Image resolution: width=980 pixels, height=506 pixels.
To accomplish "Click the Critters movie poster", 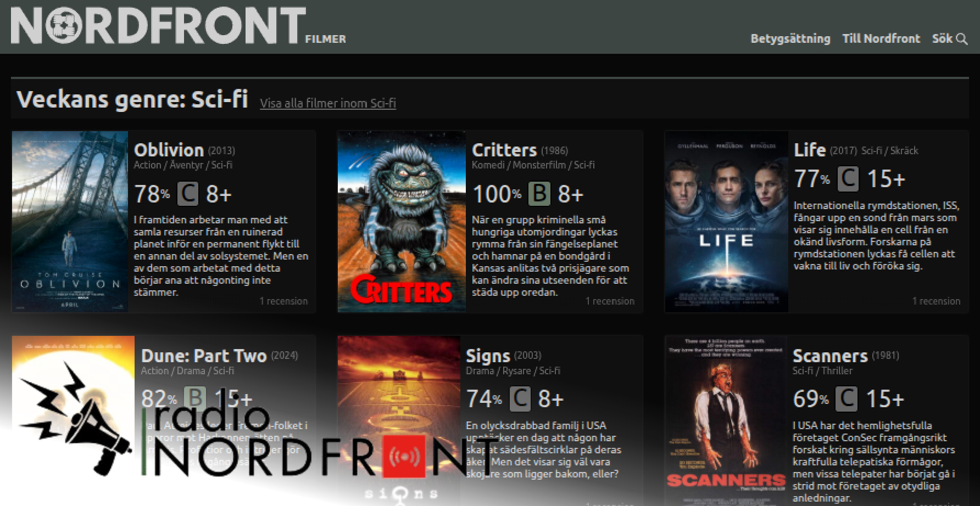I will click(x=401, y=222).
